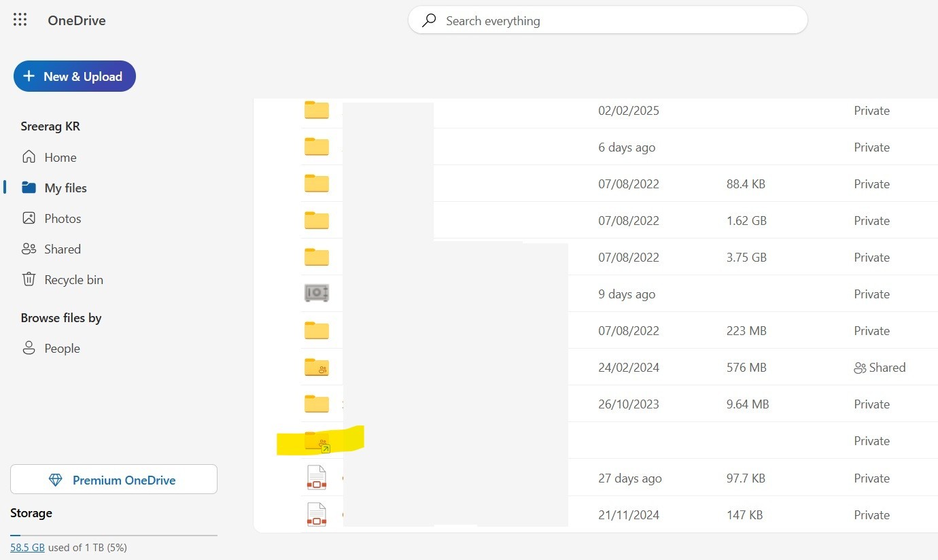The image size is (938, 560).
Task: Click the folder icon sized 3.75 GB
Action: coord(317,257)
